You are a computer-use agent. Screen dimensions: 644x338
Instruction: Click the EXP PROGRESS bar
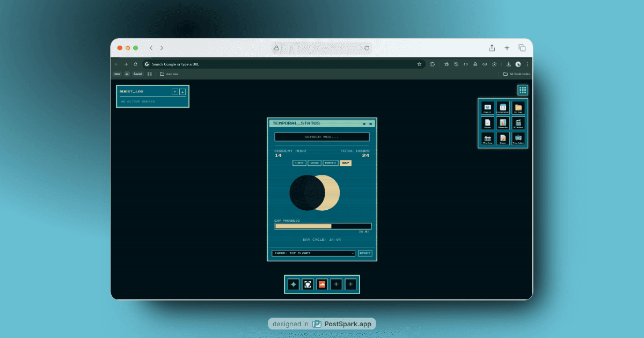point(322,226)
